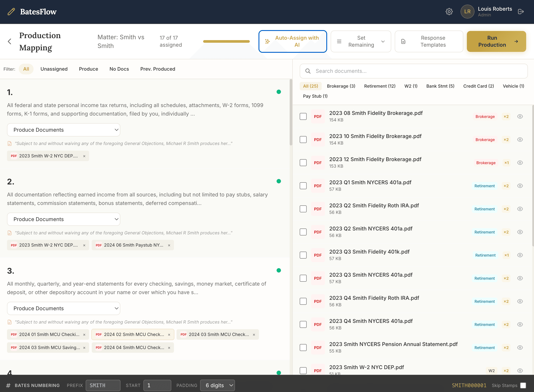Click the PDF icon on 2023 Q1 Smith NYCERS 401a
Screen dimensions: 534x392
[318, 186]
